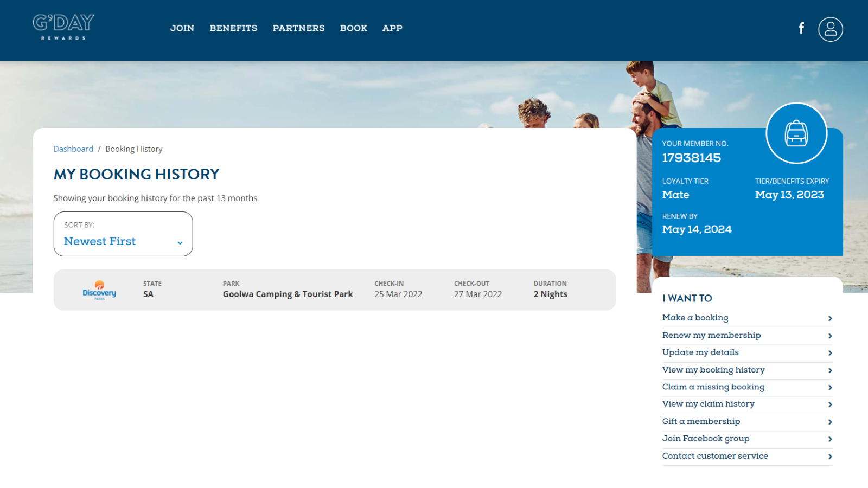Click the check-in date 25 Mar 2022
The width and height of the screenshot is (868, 488).
pos(398,294)
